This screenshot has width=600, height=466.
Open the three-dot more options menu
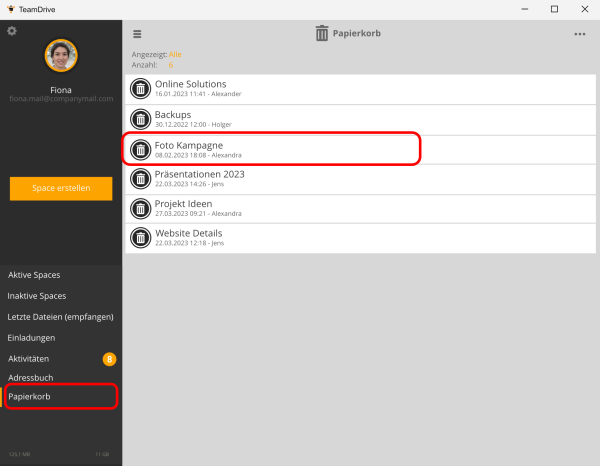pos(579,34)
